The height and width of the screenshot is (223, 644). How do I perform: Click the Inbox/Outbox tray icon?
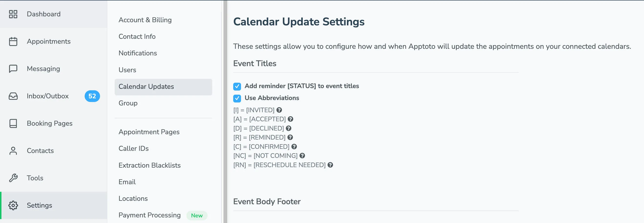point(13,96)
